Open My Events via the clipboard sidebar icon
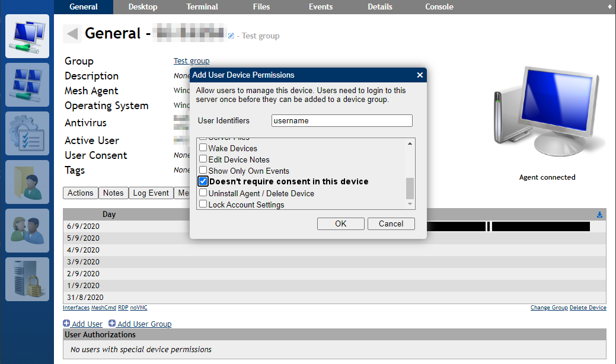The width and height of the screenshot is (616, 364). [27, 133]
